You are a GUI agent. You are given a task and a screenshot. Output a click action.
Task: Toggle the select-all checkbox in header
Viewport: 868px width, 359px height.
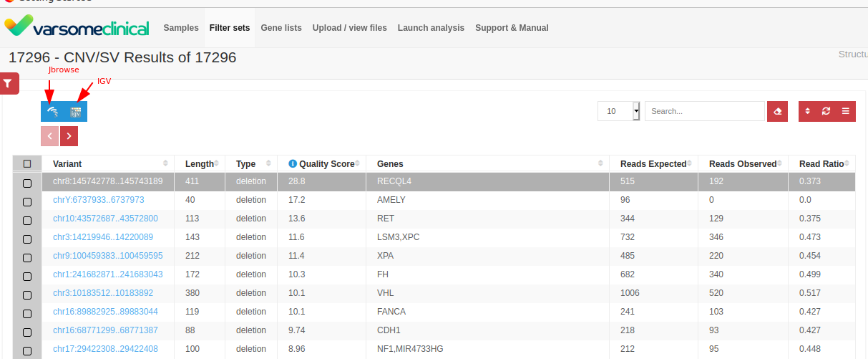coord(27,163)
